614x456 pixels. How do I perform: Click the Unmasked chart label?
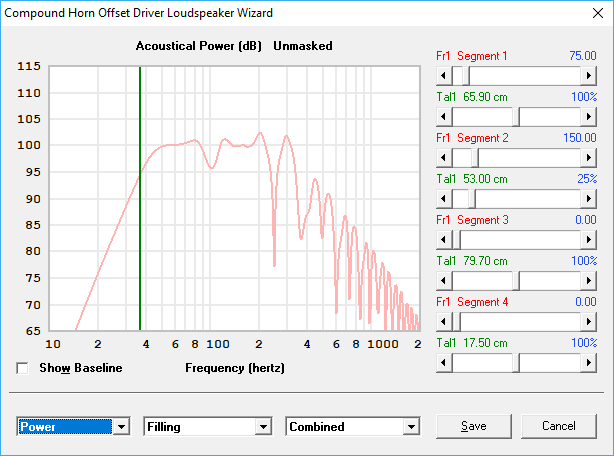[303, 46]
